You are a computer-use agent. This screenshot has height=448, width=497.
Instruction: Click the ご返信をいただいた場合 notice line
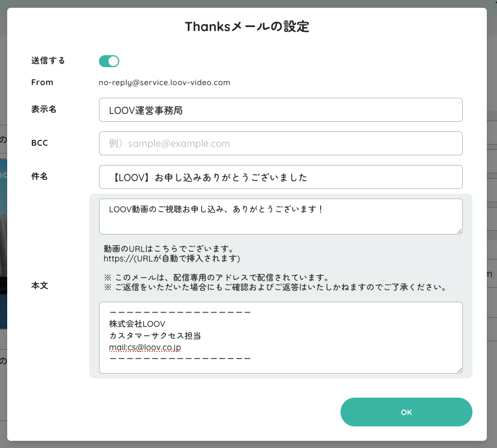tap(276, 287)
